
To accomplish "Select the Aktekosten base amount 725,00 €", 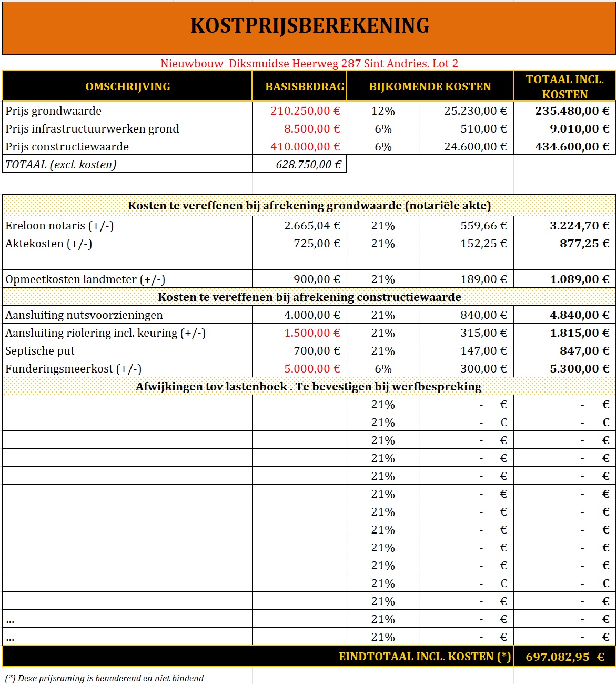I will (317, 244).
